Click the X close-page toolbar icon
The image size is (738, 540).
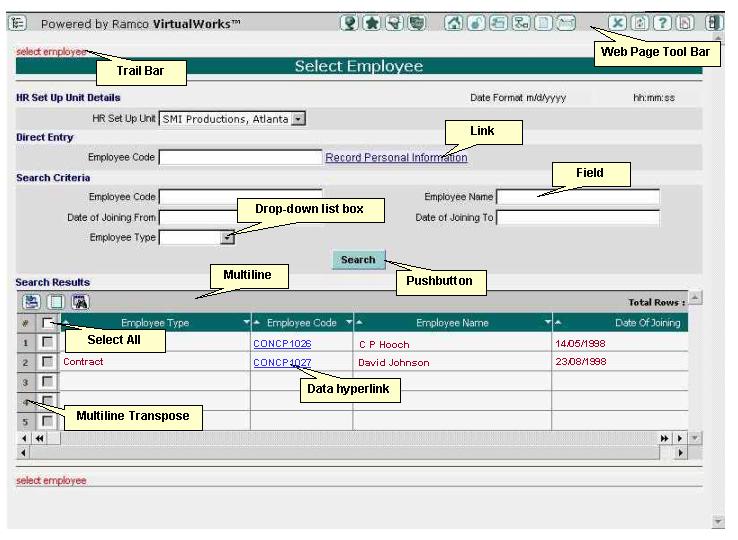(x=618, y=23)
